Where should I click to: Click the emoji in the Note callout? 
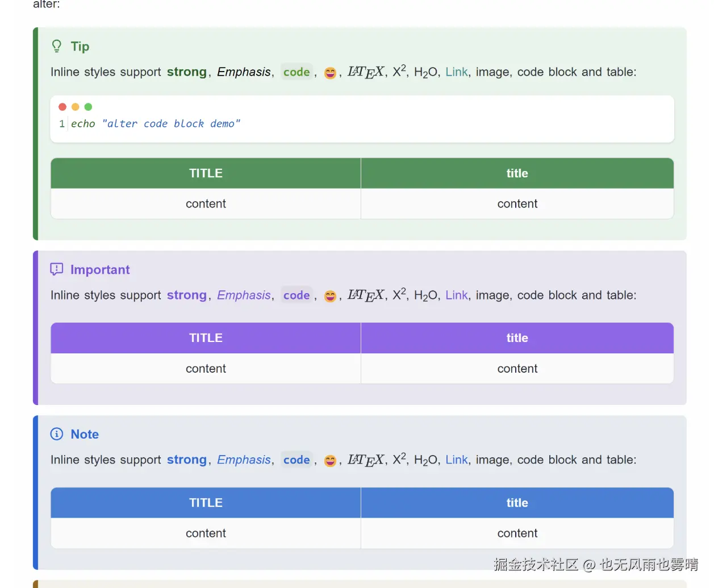pos(330,461)
